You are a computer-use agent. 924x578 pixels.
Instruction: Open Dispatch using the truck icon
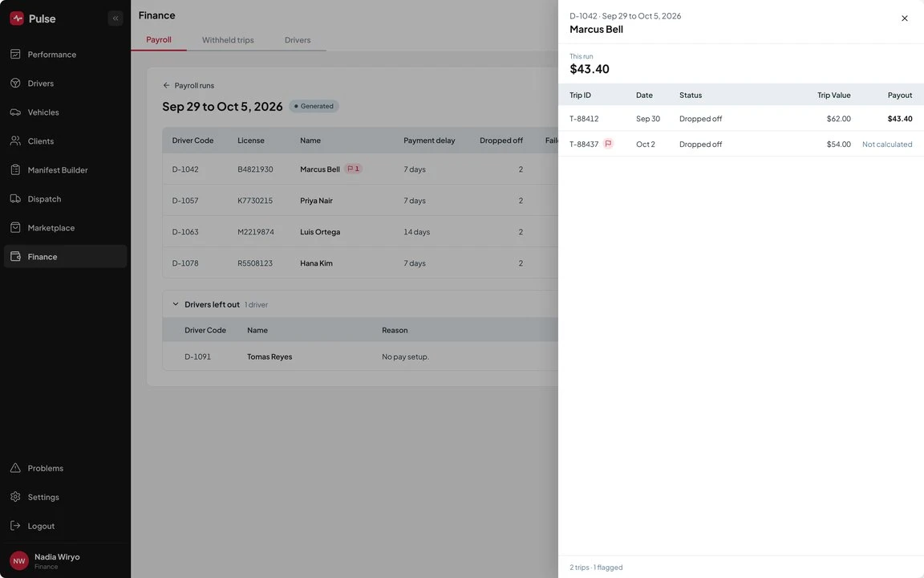point(15,199)
